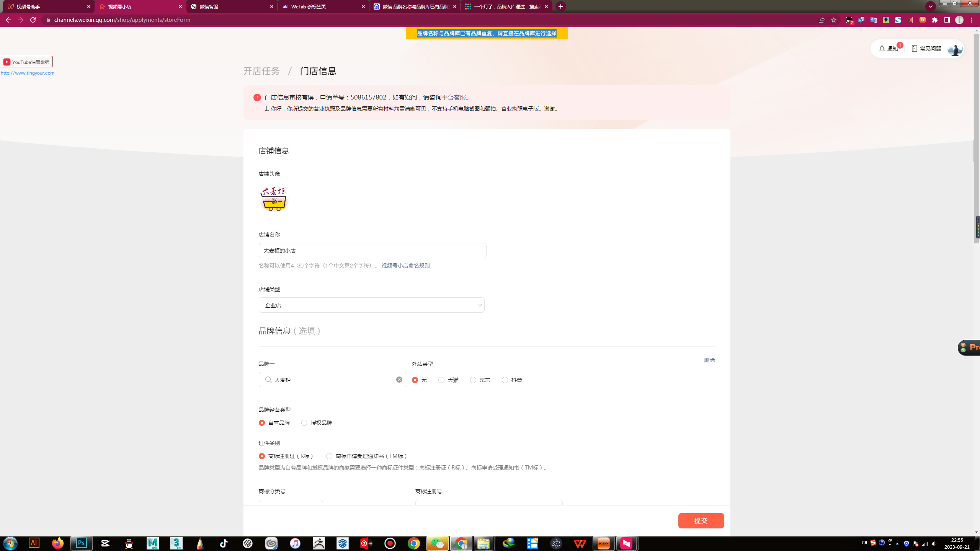
Task: Select 授权品牌 brand operation type
Action: (x=304, y=423)
